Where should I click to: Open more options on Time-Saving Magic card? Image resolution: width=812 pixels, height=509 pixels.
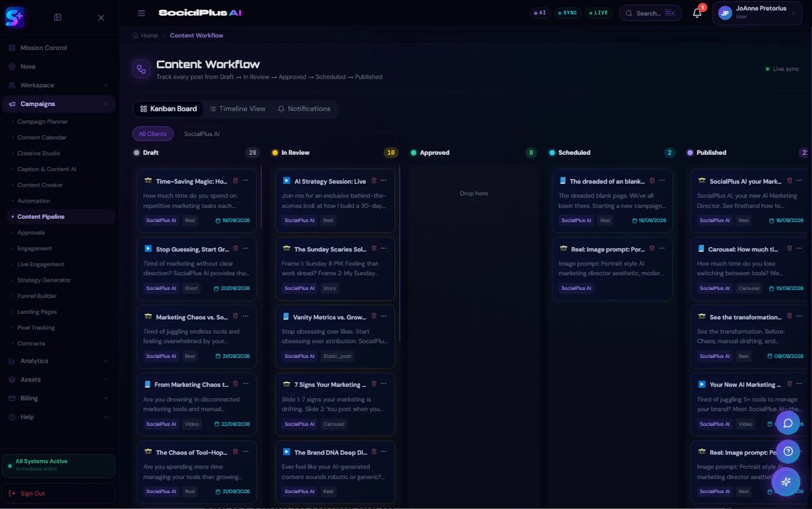[246, 181]
